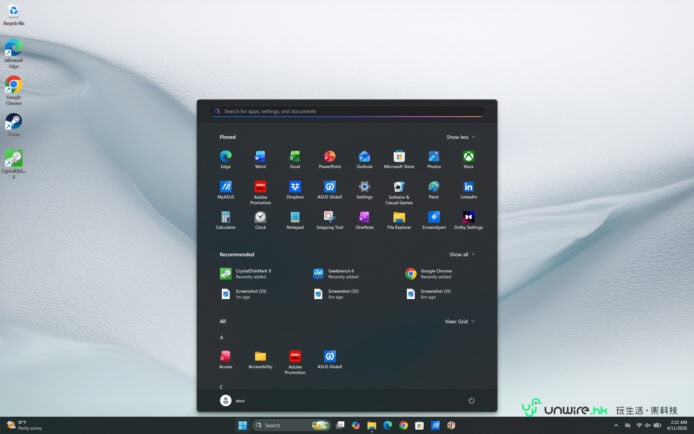Click the Windows Start button on taskbar
Viewport: 694px width, 434px height.
pyautogui.click(x=243, y=425)
